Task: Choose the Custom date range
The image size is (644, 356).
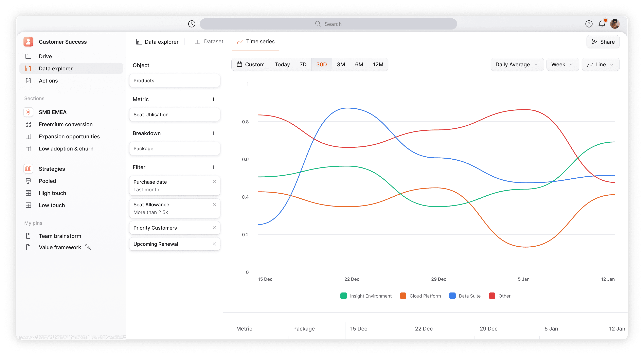Action: click(250, 65)
